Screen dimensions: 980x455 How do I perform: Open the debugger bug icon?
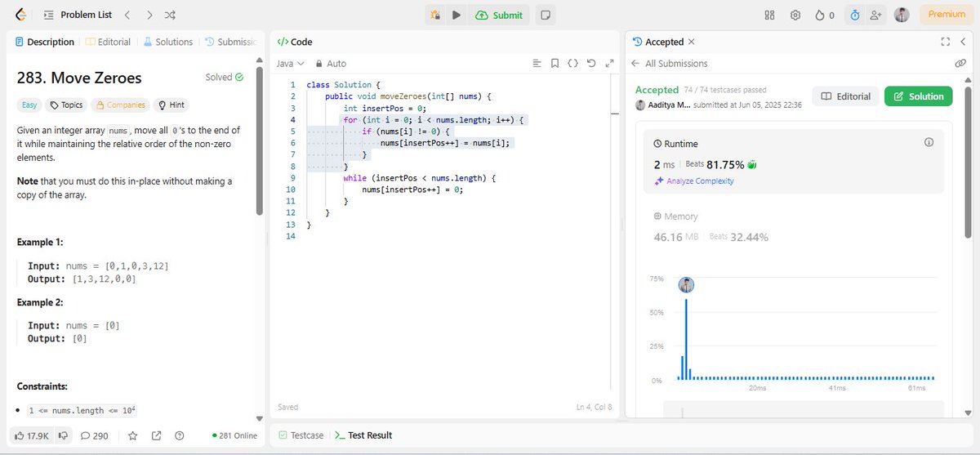[435, 15]
